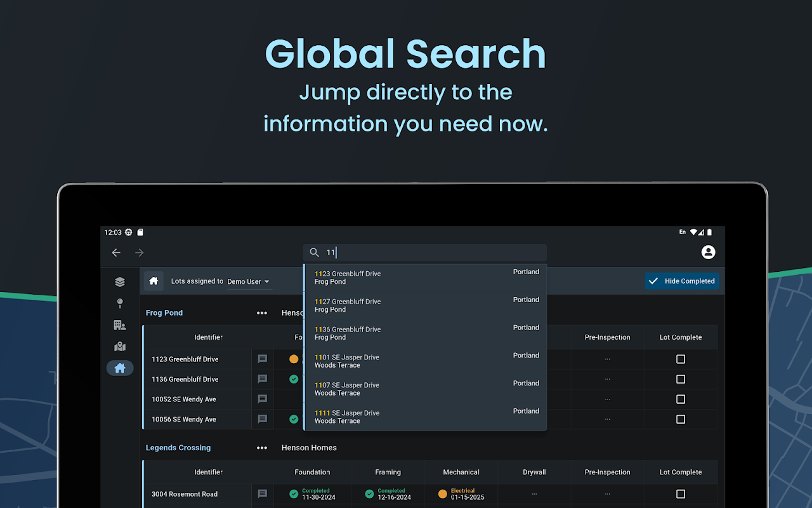Open comments for 1123 Greenbluff Drive
812x508 pixels.
(262, 359)
